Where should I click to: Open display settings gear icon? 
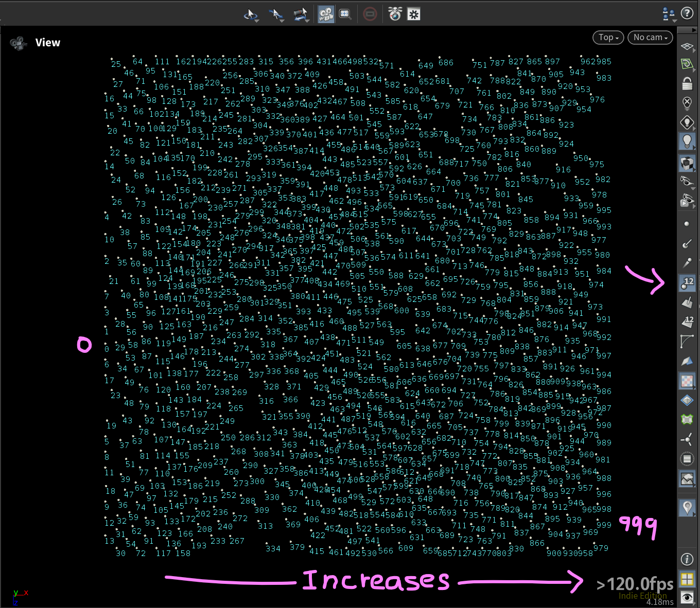coord(414,14)
